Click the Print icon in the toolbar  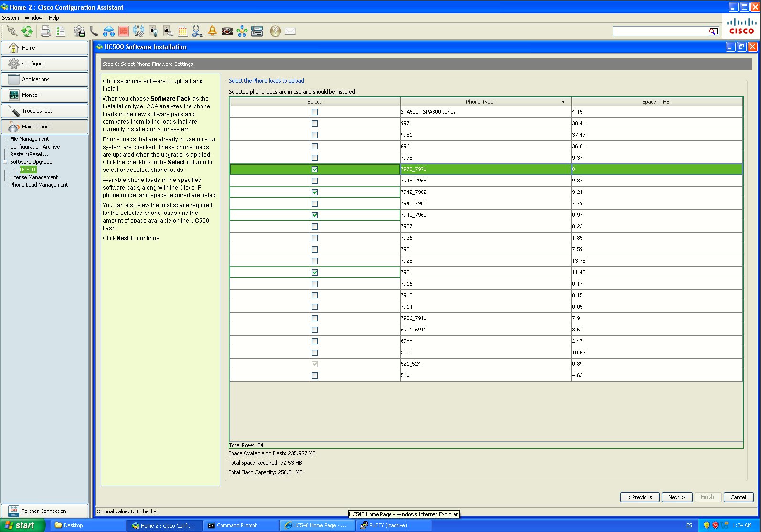[x=46, y=32]
